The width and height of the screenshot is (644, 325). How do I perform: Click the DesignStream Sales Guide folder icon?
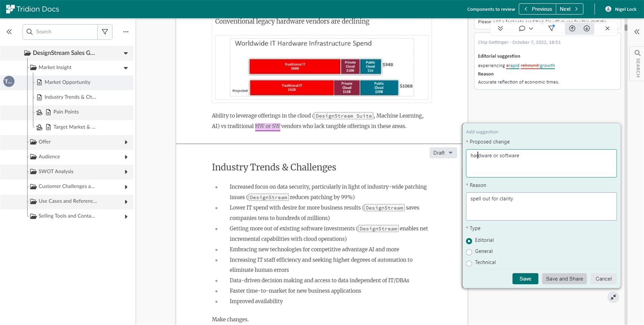(27, 53)
